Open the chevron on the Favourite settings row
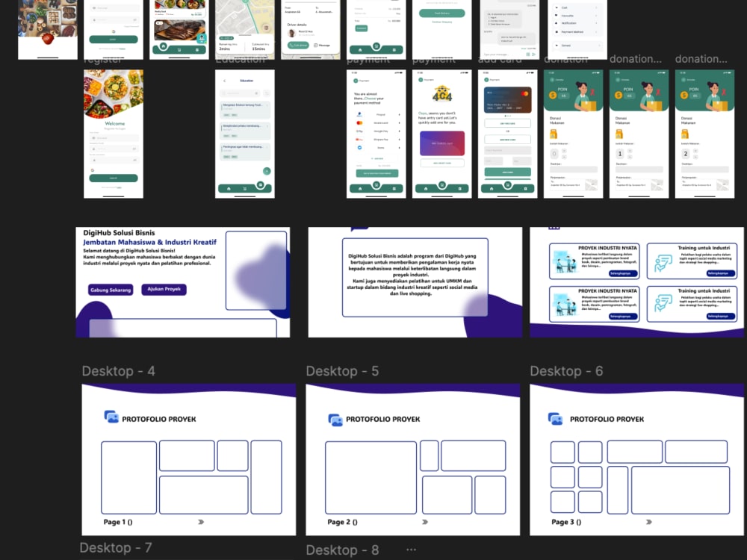The width and height of the screenshot is (747, 560). [596, 16]
